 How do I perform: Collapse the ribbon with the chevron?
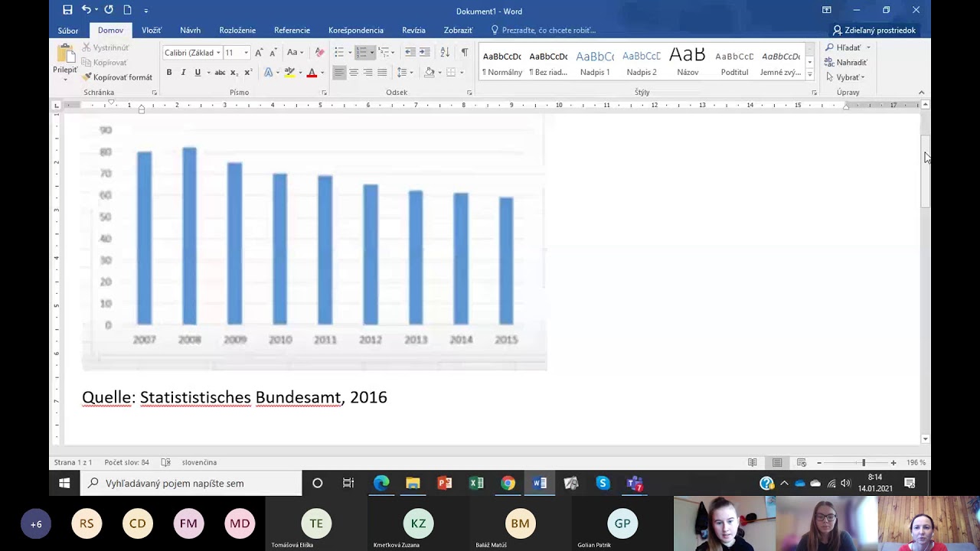click(921, 93)
